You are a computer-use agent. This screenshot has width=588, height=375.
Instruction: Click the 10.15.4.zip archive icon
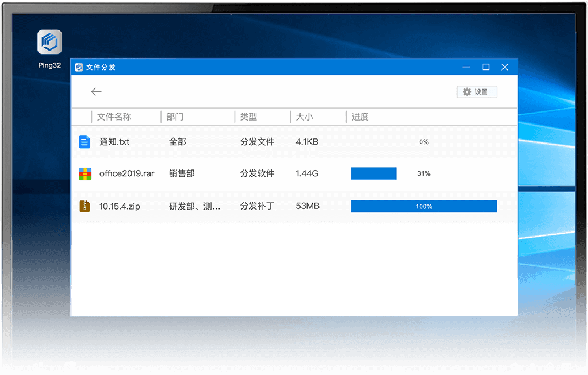[84, 206]
